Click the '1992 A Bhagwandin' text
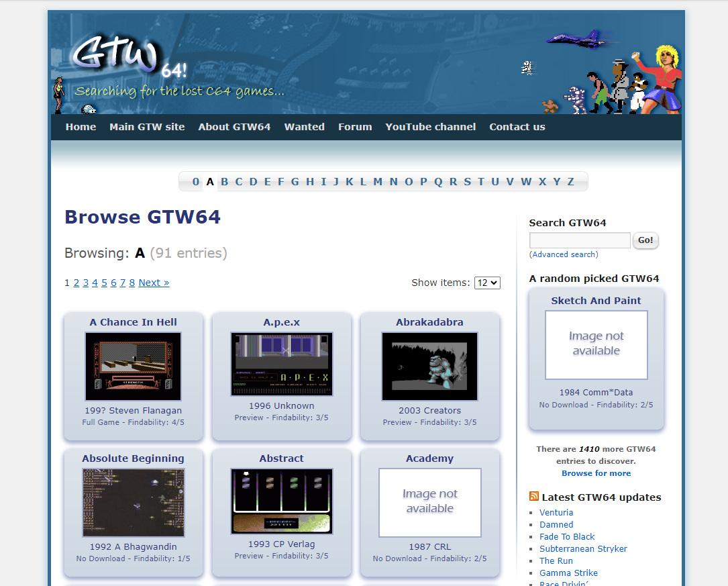 coord(134,546)
